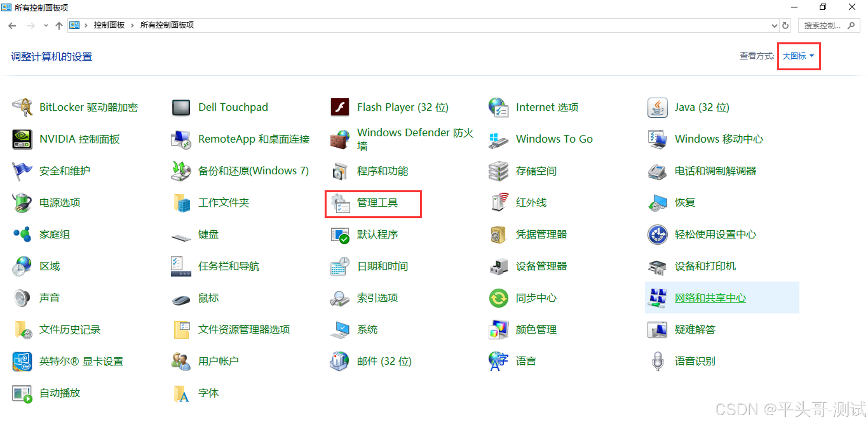Click the 系统 link text
This screenshot has width=868, height=424.
coord(367,330)
